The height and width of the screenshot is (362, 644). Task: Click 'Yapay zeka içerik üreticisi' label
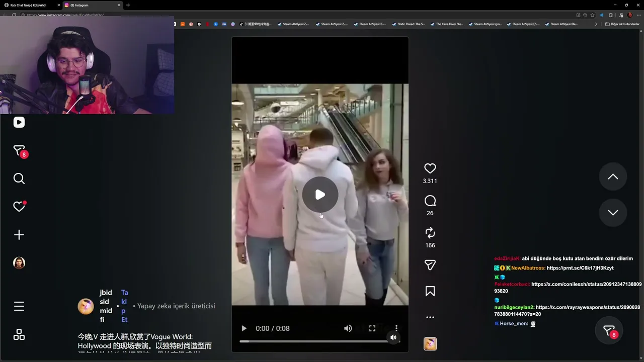[x=176, y=306]
